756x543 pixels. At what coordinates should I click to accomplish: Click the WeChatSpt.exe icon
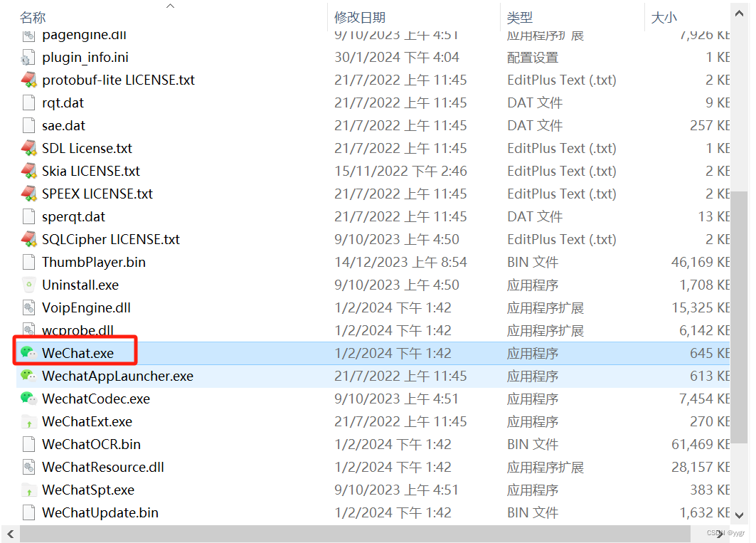click(x=28, y=490)
